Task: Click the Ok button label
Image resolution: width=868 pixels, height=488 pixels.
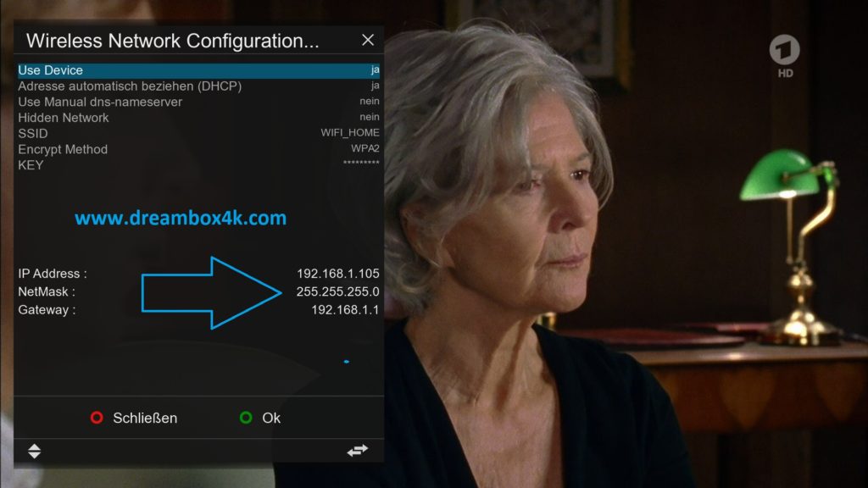Action: [x=271, y=418]
